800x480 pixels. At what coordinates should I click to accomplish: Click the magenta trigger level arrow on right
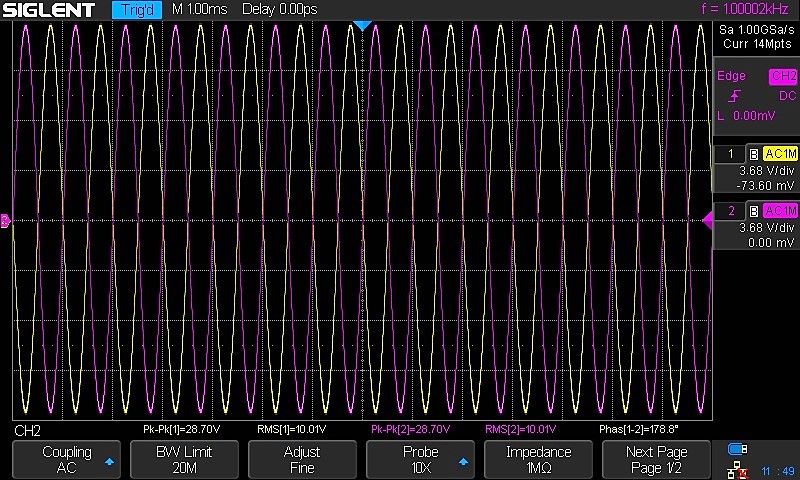tap(708, 221)
